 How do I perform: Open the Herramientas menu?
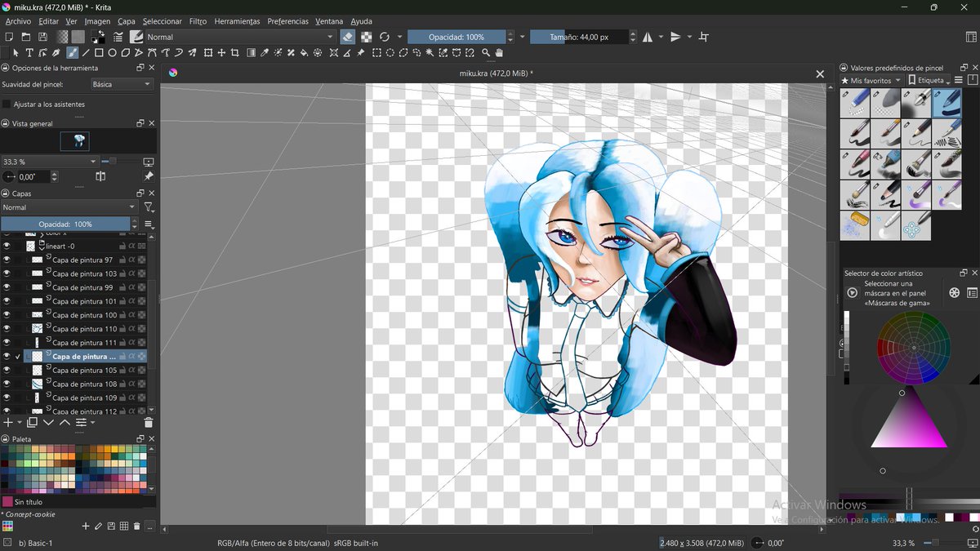click(237, 21)
